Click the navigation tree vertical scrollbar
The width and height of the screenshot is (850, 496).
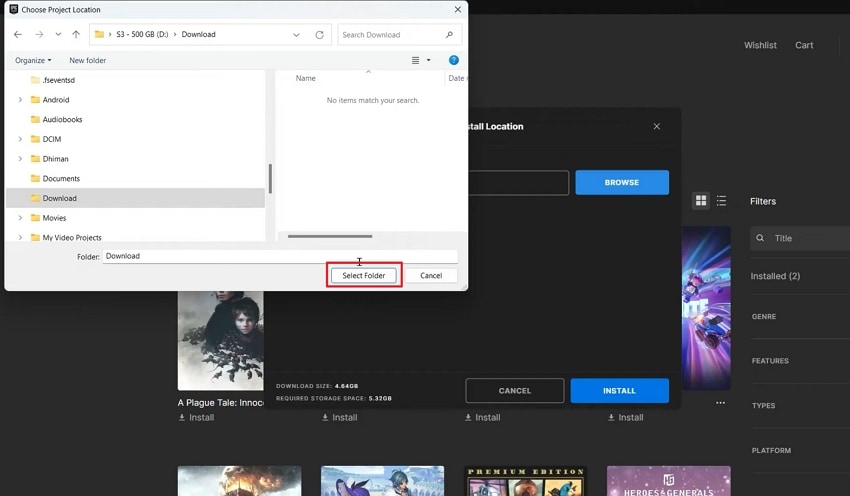coord(270,178)
